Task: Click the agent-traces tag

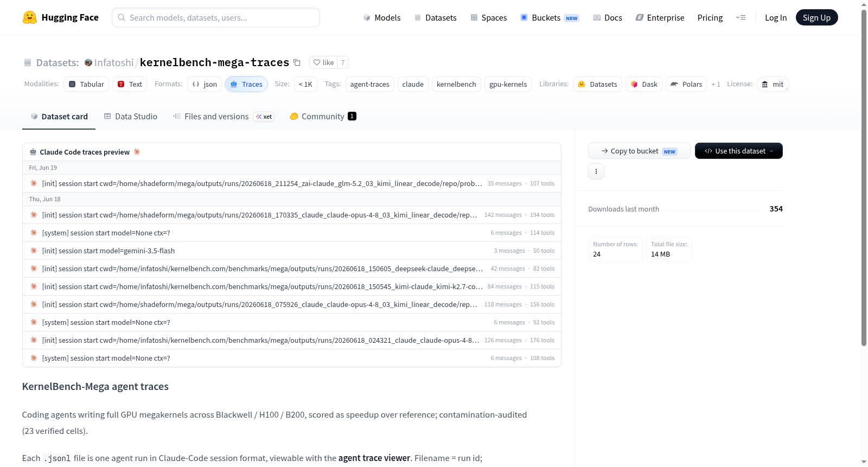Action: pyautogui.click(x=370, y=84)
